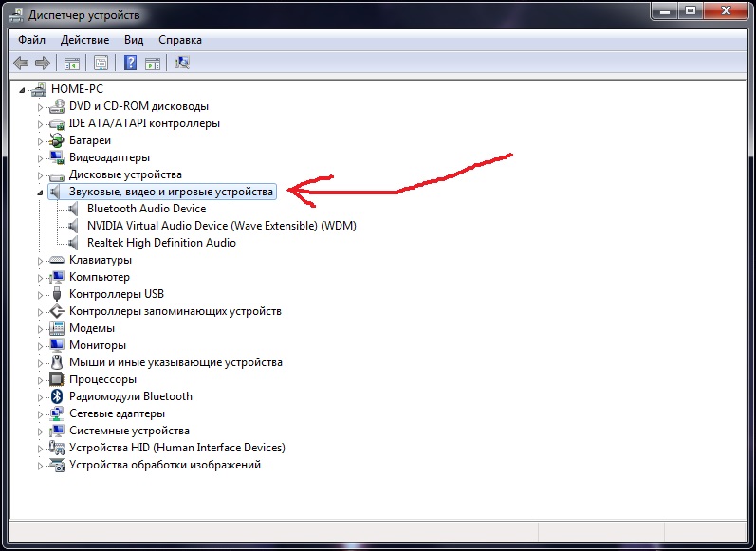
Task: Click the Дисковые устройства drive icon
Action: [x=57, y=175]
